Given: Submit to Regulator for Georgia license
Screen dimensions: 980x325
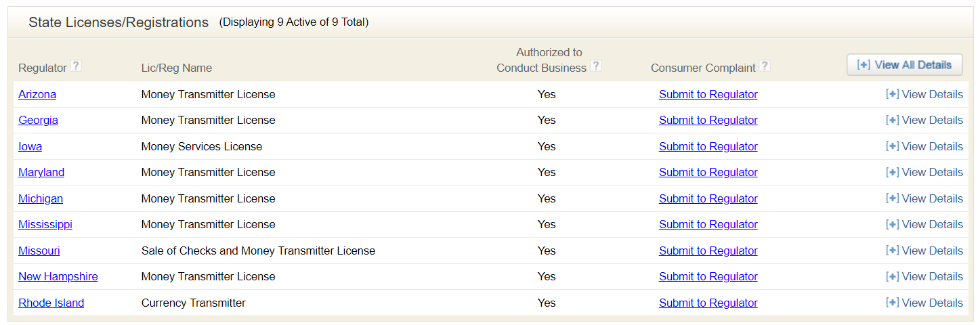Looking at the screenshot, I should 708,120.
